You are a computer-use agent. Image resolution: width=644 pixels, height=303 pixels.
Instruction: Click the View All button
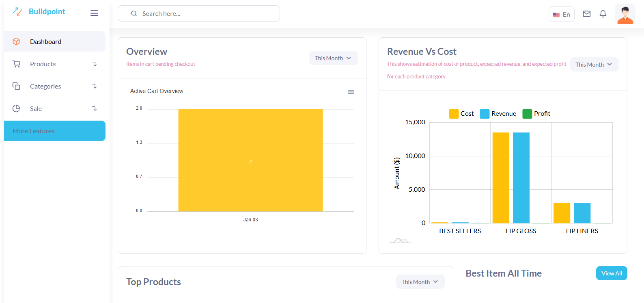(611, 273)
